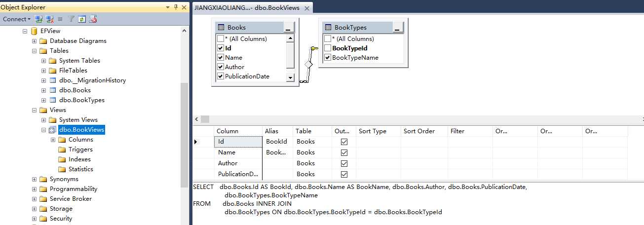The width and height of the screenshot is (644, 225).
Task: Click the Filter column header
Action: (470, 131)
